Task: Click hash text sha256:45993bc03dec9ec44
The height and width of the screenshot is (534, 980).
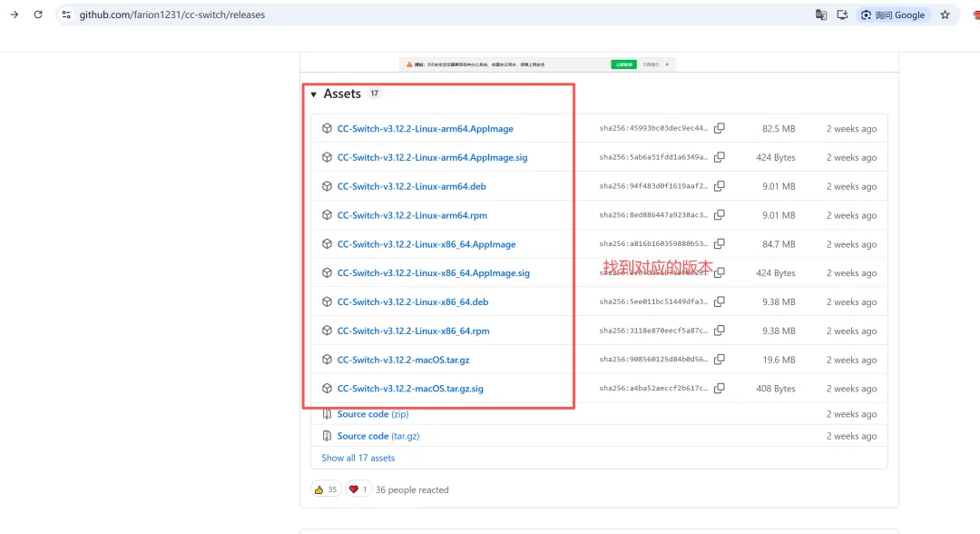Action: 653,128
